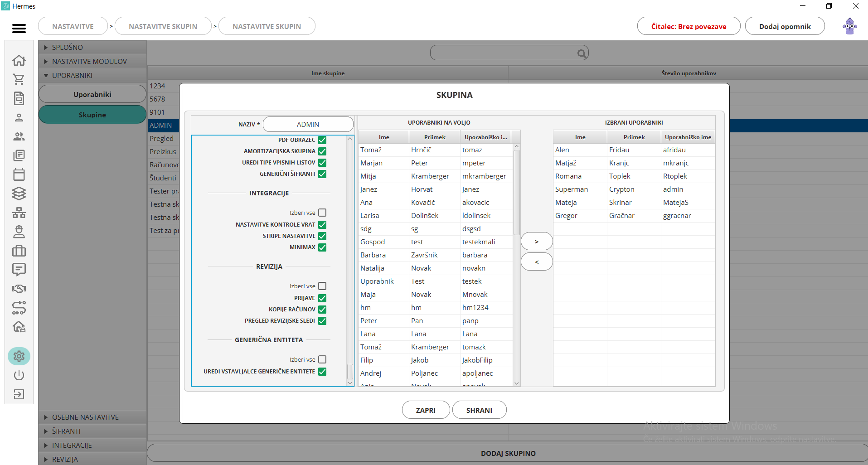Toggle MINIMAX checkbox
The height and width of the screenshot is (465, 868).
point(322,247)
